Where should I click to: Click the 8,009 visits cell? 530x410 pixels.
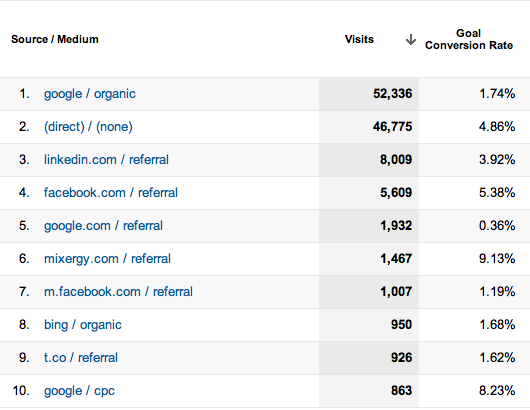coord(369,160)
